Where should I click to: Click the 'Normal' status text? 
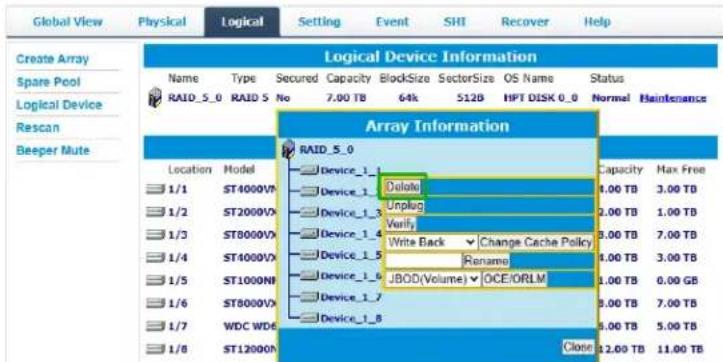click(610, 98)
